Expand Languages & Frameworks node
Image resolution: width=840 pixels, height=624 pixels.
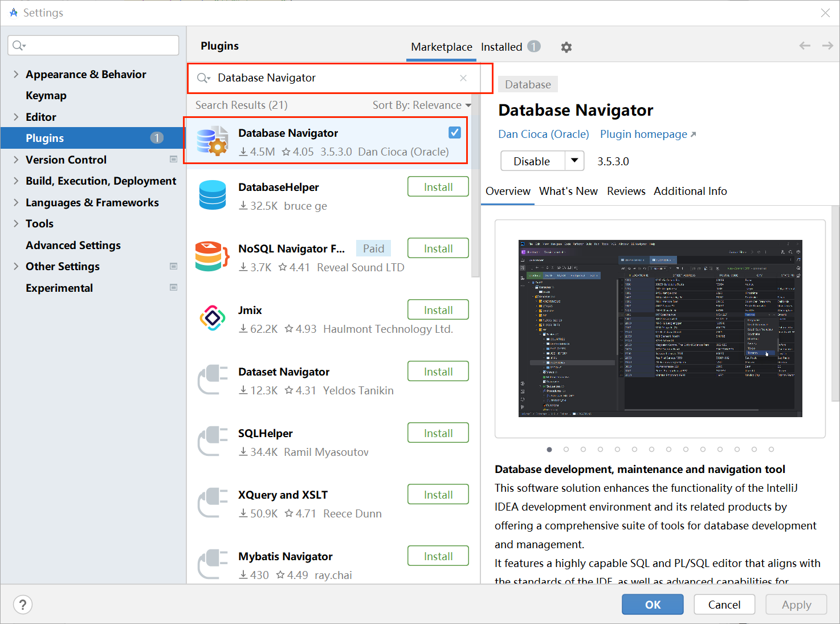click(16, 202)
